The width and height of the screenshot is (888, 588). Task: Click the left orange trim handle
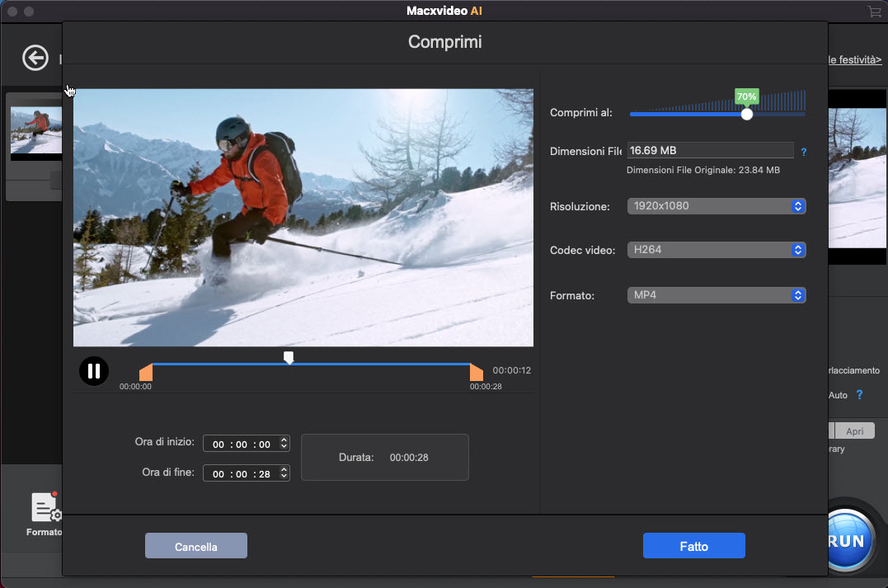coord(146,371)
